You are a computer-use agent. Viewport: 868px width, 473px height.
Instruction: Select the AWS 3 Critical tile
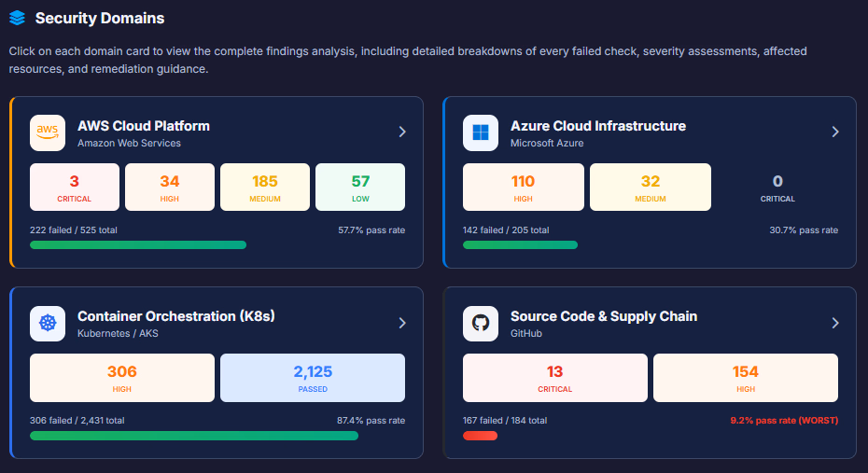pos(74,187)
